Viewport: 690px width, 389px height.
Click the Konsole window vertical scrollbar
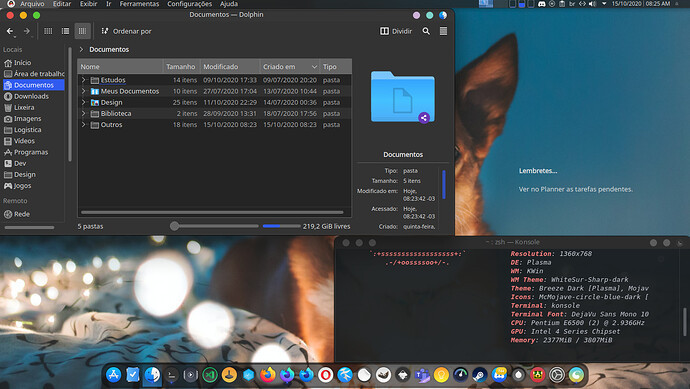[685, 322]
